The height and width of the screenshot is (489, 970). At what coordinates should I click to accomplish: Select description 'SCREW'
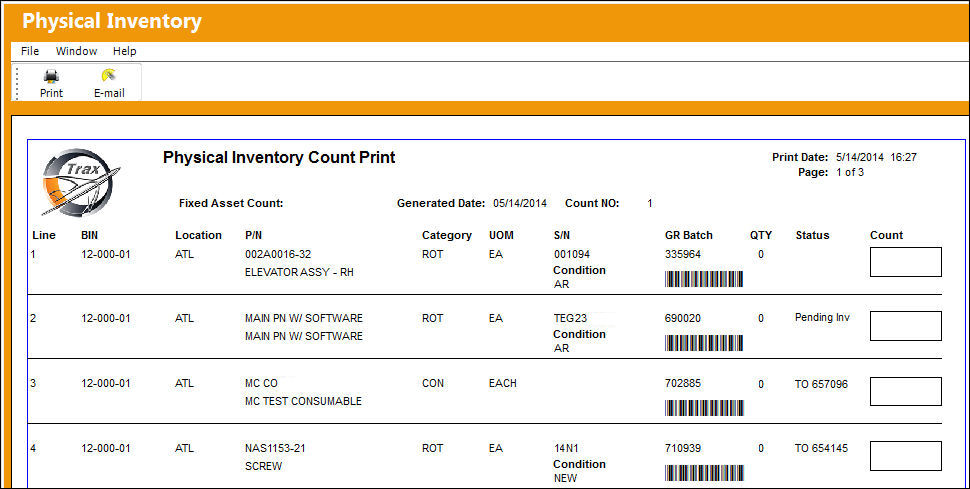coord(264,466)
